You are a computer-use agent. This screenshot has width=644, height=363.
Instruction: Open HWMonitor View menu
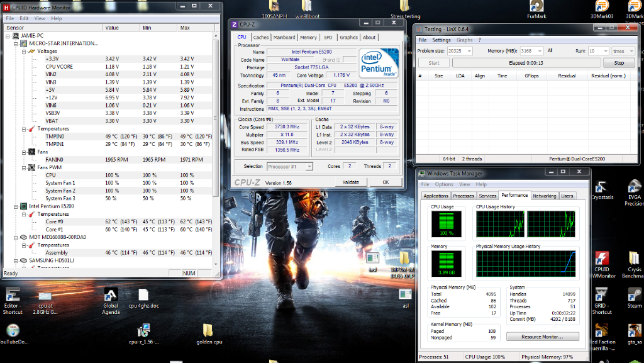coord(40,18)
